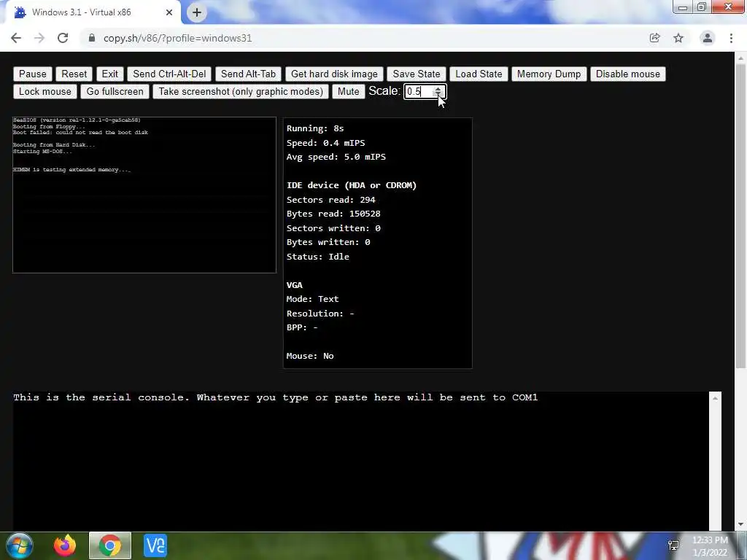The image size is (747, 560).
Task: Go back in browser history
Action: pyautogui.click(x=16, y=38)
